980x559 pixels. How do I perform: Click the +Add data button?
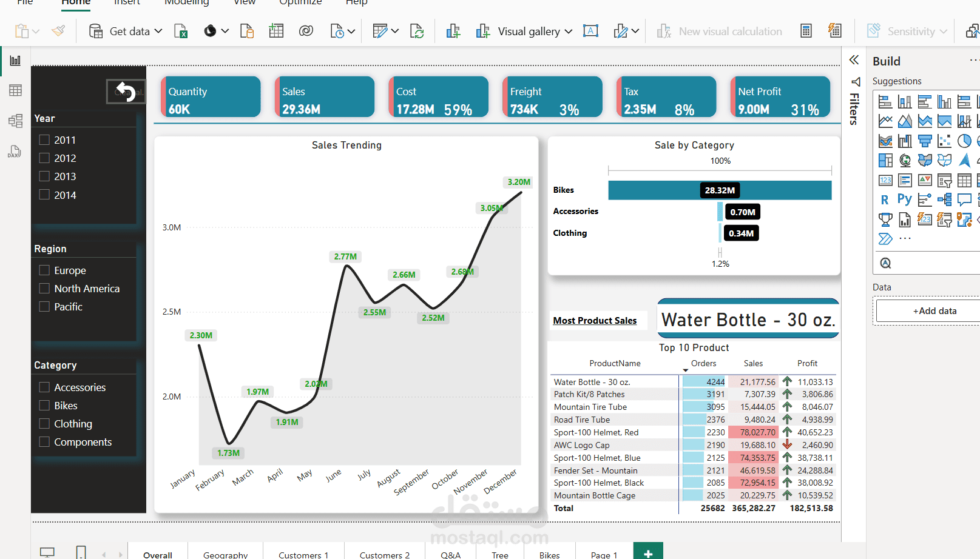point(934,311)
